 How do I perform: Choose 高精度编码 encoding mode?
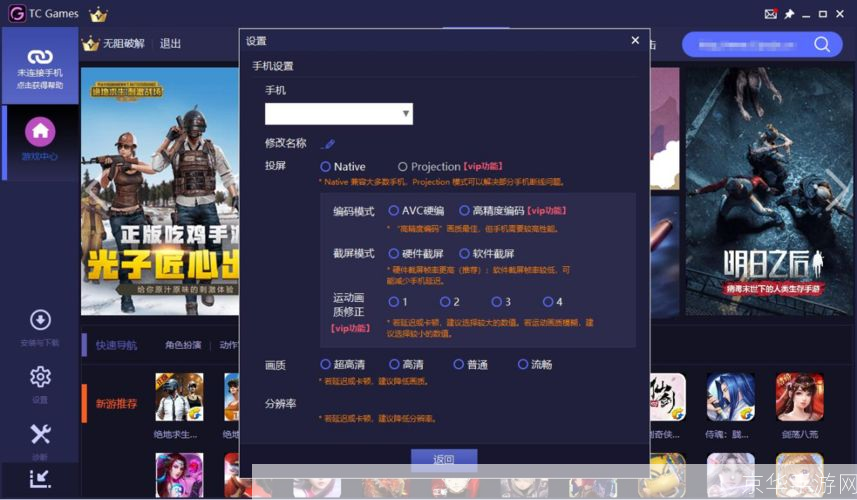(464, 210)
